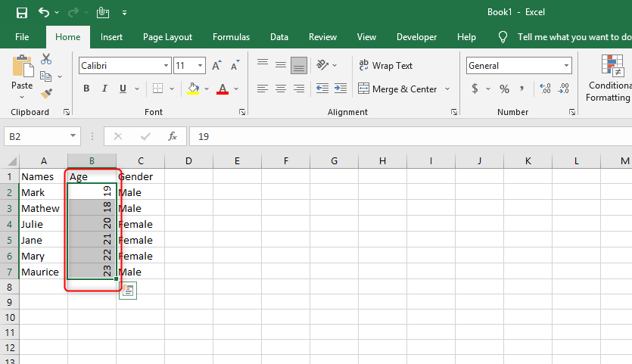
Task: Expand the General number format dropdown
Action: click(x=566, y=65)
